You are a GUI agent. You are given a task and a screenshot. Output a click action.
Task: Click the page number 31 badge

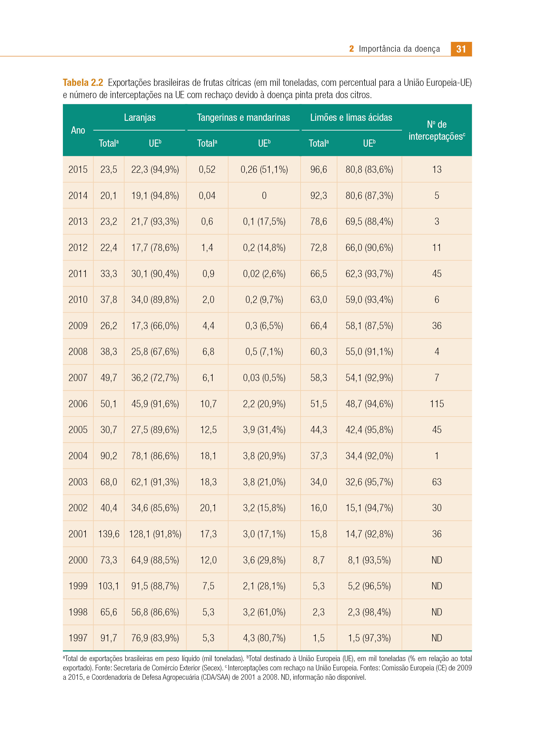tap(461, 49)
